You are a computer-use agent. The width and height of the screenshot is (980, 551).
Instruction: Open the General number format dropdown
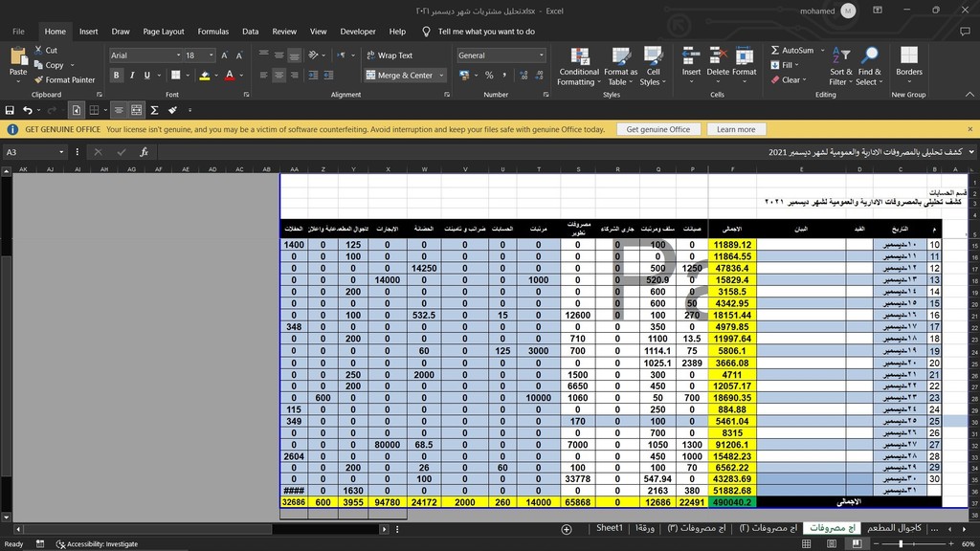542,55
